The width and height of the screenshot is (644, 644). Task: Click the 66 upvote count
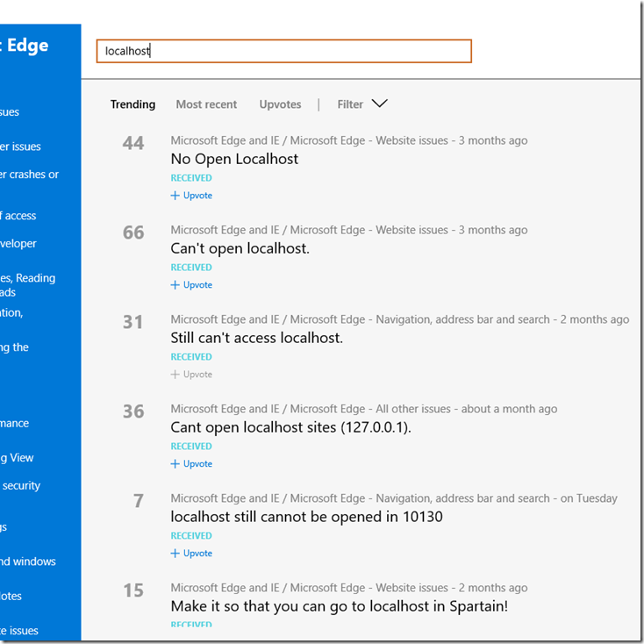[x=133, y=233]
